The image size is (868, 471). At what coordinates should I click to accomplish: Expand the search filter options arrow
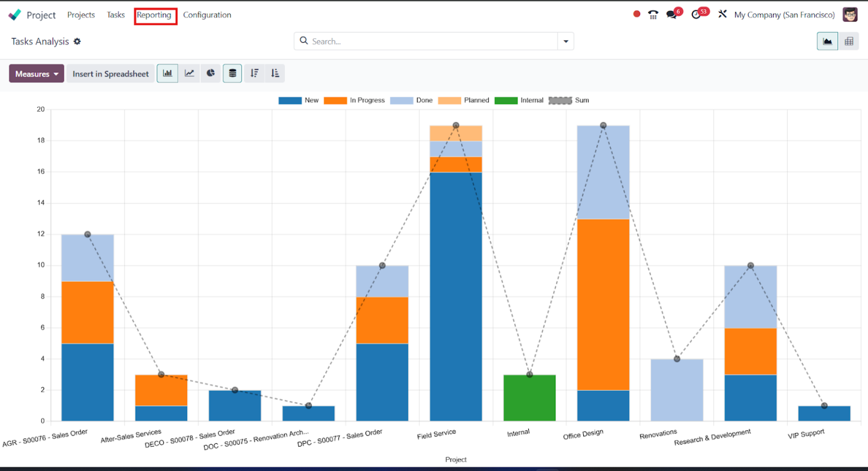566,41
